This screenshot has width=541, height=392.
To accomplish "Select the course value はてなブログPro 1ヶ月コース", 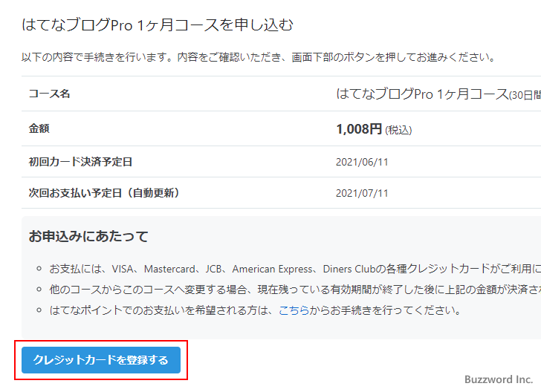I will pyautogui.click(x=422, y=94).
